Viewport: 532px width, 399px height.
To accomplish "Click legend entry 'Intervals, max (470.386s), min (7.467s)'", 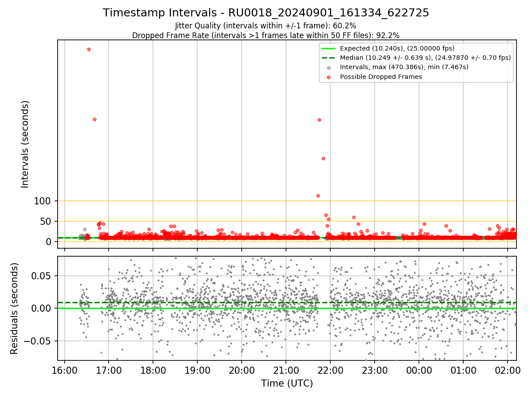I will point(404,67).
